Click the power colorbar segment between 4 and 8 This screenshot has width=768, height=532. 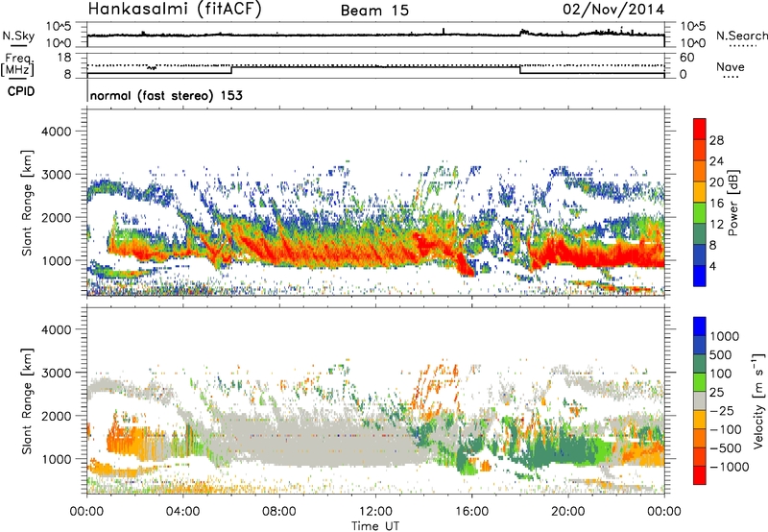tap(700, 254)
